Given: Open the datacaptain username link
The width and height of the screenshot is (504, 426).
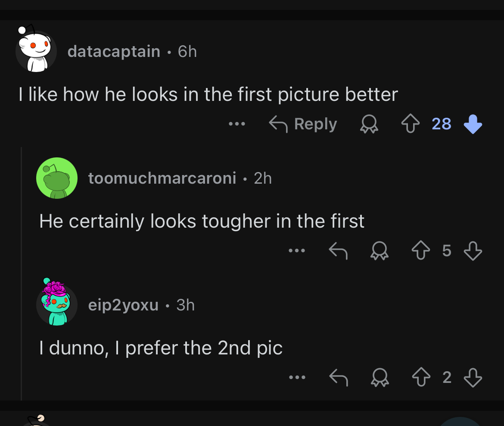Looking at the screenshot, I should [x=114, y=51].
